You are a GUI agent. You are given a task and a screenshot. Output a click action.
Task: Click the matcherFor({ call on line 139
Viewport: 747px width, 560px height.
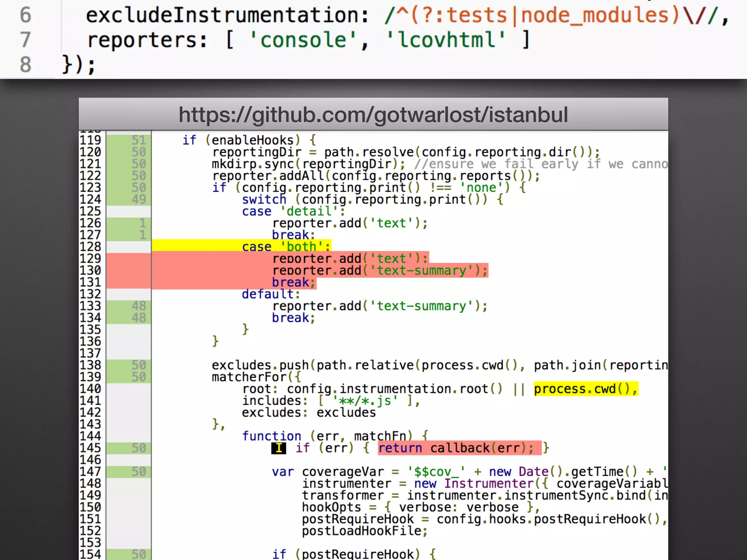coord(256,377)
